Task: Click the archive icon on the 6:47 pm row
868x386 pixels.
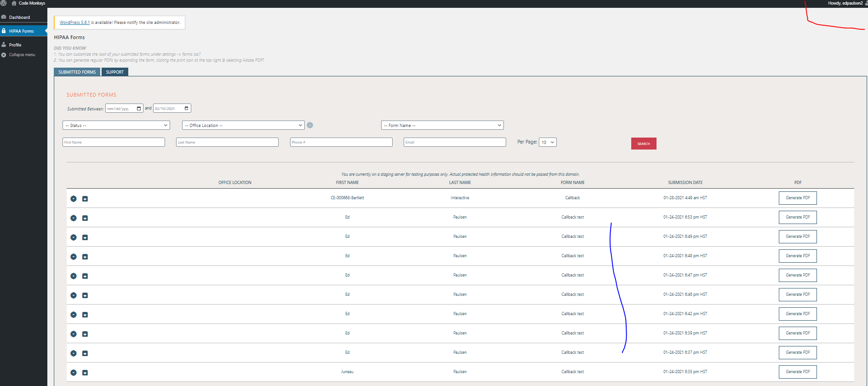Action: click(x=85, y=276)
